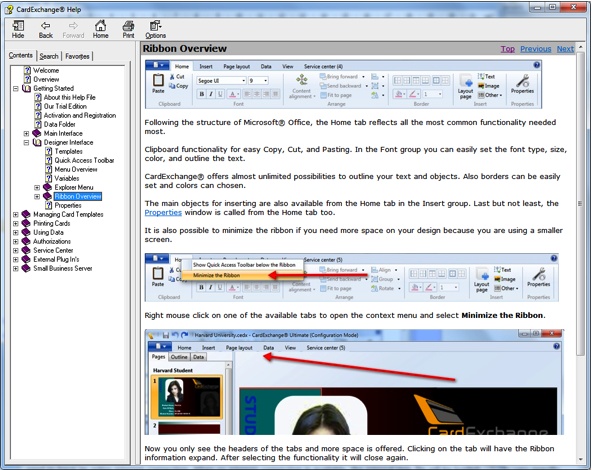Open the Favorites tab
Screen dimensions: 592x470
tap(77, 56)
